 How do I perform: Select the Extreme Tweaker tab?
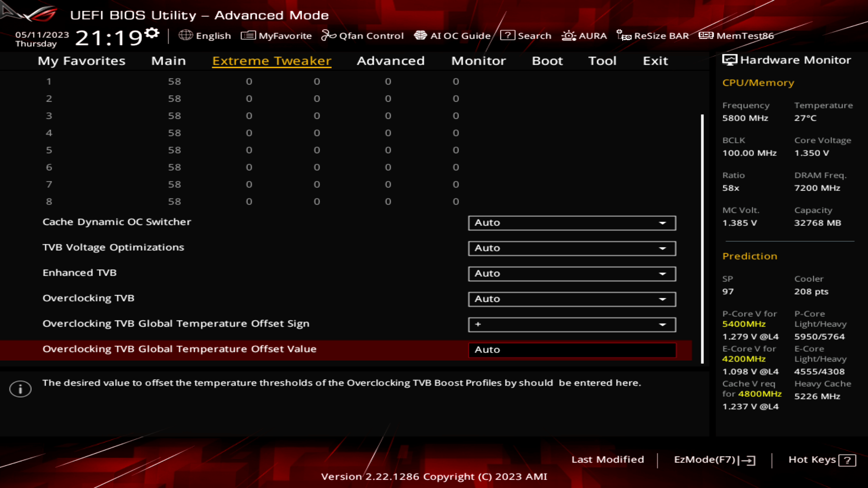(271, 60)
